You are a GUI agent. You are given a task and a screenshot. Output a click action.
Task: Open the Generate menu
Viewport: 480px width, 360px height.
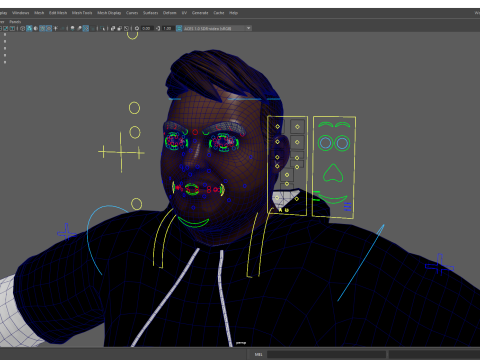click(x=200, y=13)
